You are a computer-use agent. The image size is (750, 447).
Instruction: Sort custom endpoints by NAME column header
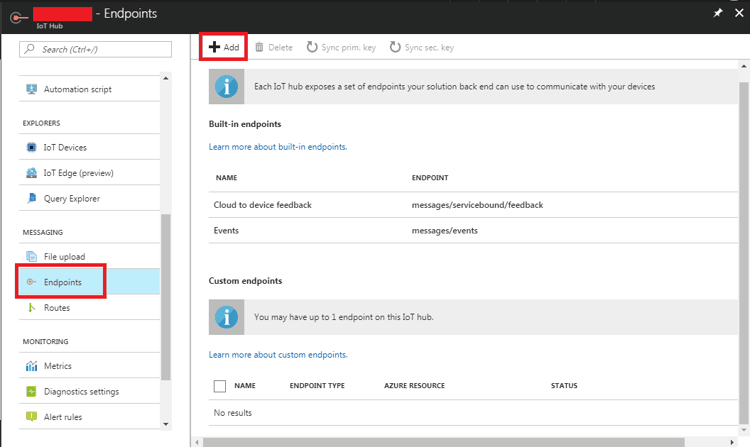pos(244,385)
